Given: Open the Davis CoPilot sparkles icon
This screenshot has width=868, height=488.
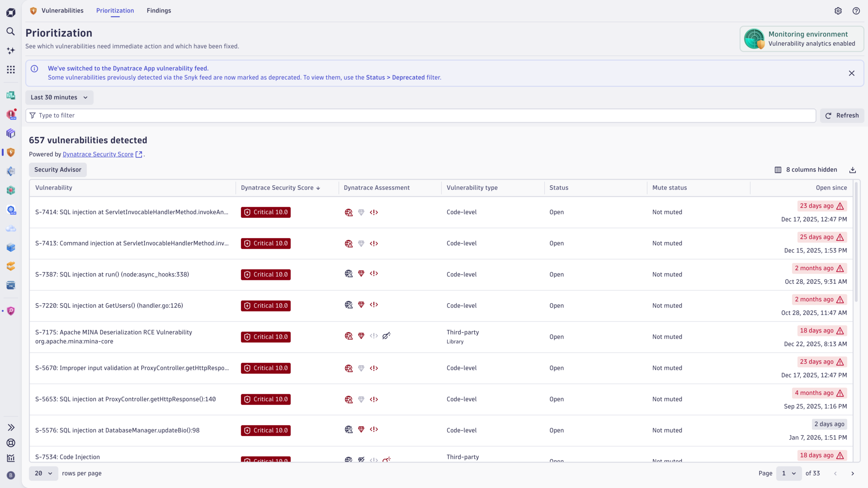Looking at the screenshot, I should 11,50.
